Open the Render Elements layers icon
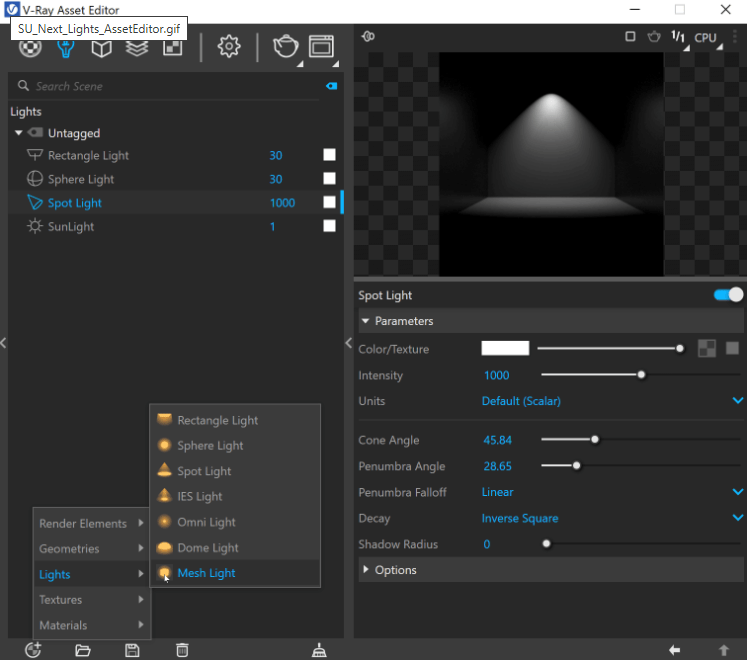The width and height of the screenshot is (747, 660). (x=137, y=48)
